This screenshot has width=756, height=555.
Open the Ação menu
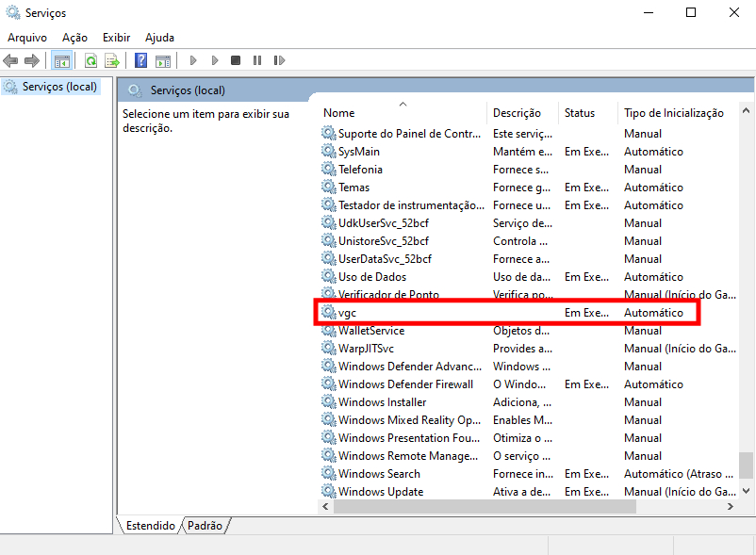click(x=74, y=38)
